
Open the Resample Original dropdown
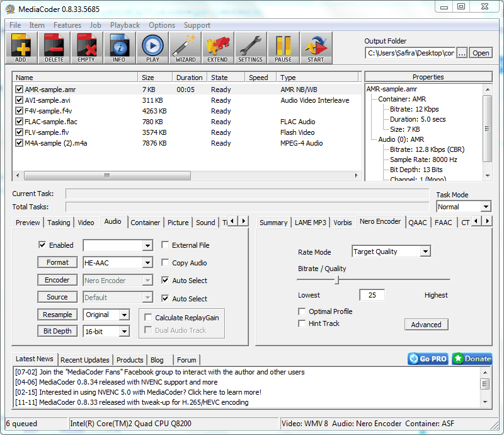pos(124,315)
